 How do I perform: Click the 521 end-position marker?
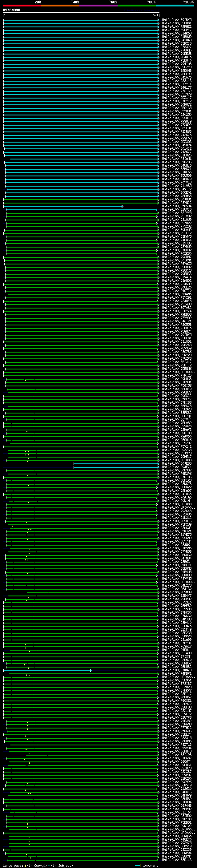[155, 15]
